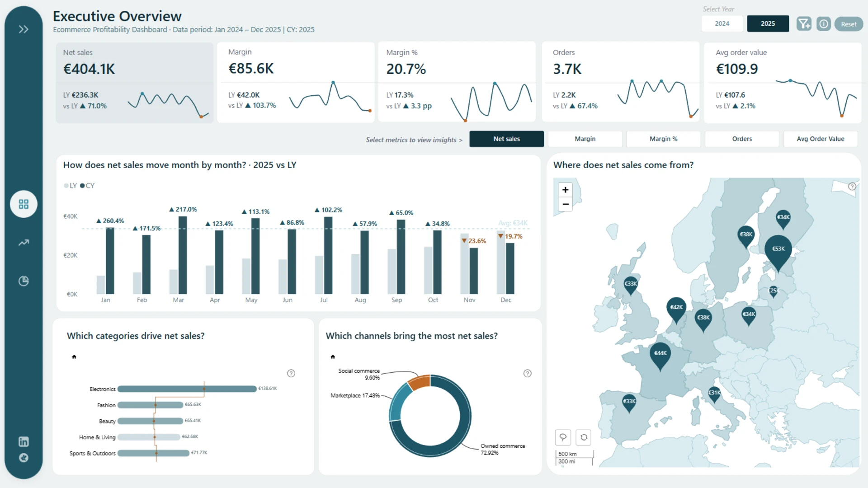Open the LinkedIn icon in sidebar

point(24,441)
